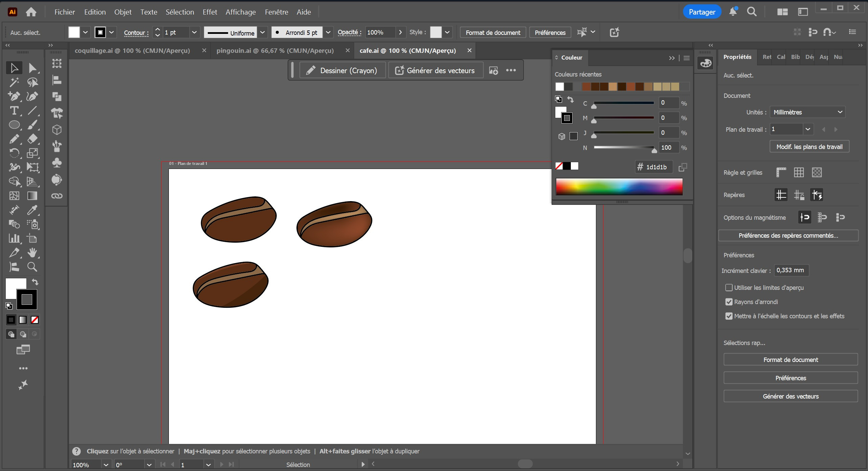Open the Uniforme stroke profile dropdown

tap(263, 33)
